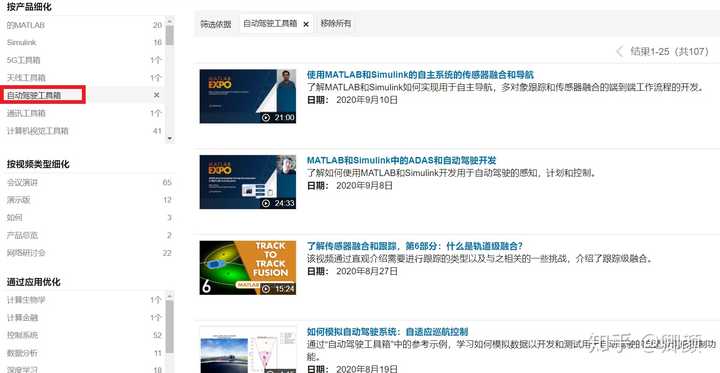The height and width of the screenshot is (373, 720).
Task: Remove the 自动驾驶工具箱 filter chip via its X
Action: click(x=306, y=24)
